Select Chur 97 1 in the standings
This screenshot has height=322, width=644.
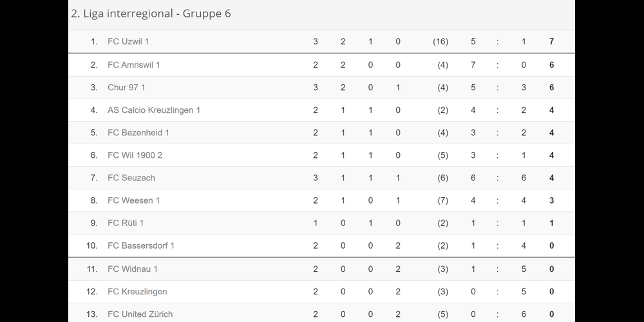pyautogui.click(x=126, y=88)
